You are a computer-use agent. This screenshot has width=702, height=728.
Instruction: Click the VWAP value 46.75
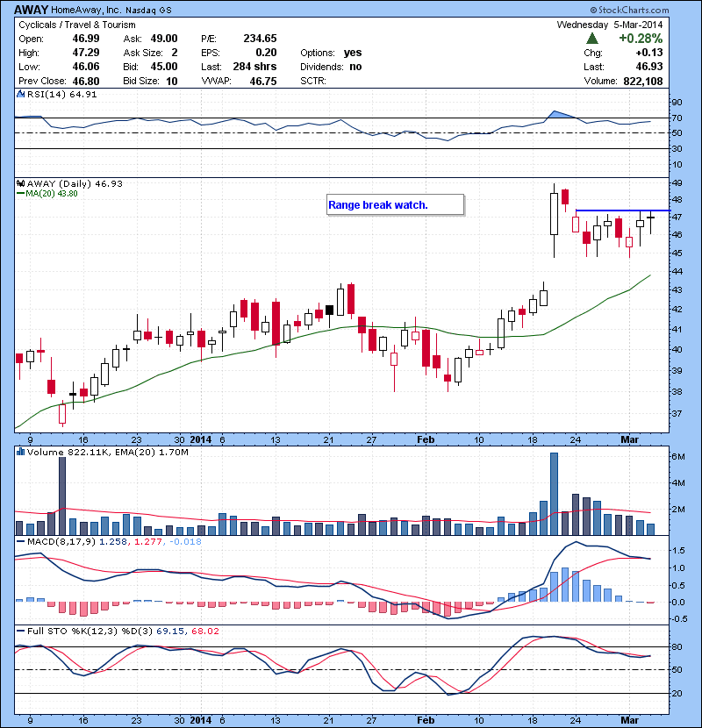[x=263, y=81]
